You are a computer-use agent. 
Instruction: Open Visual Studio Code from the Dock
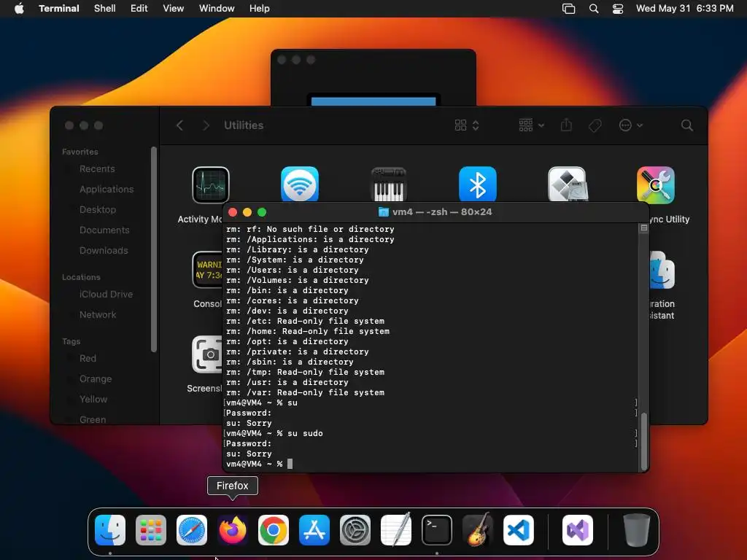point(519,530)
